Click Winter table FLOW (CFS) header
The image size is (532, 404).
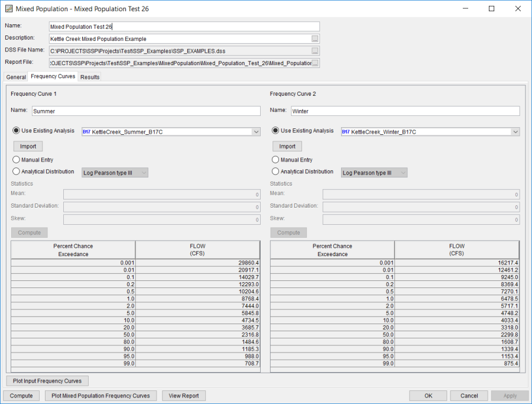tap(457, 250)
